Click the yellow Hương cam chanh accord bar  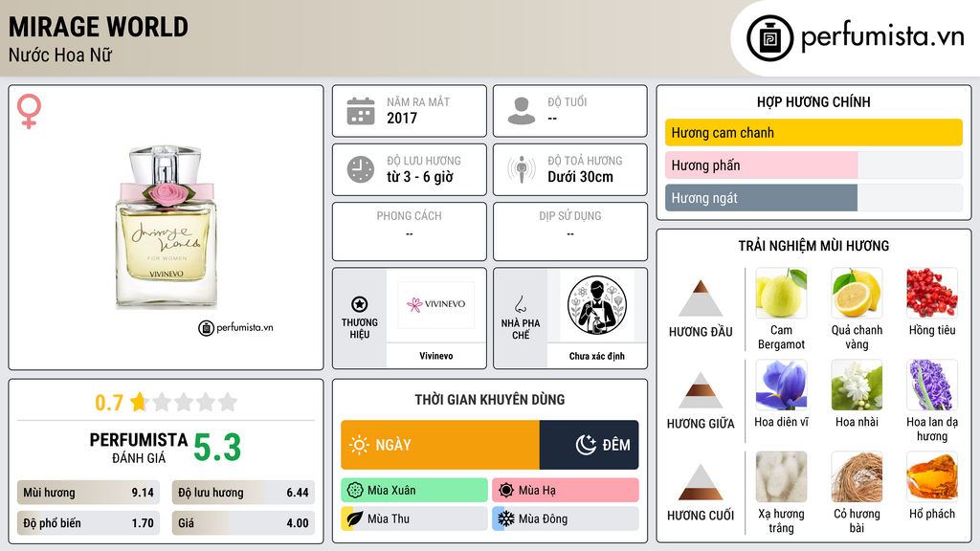tap(813, 132)
